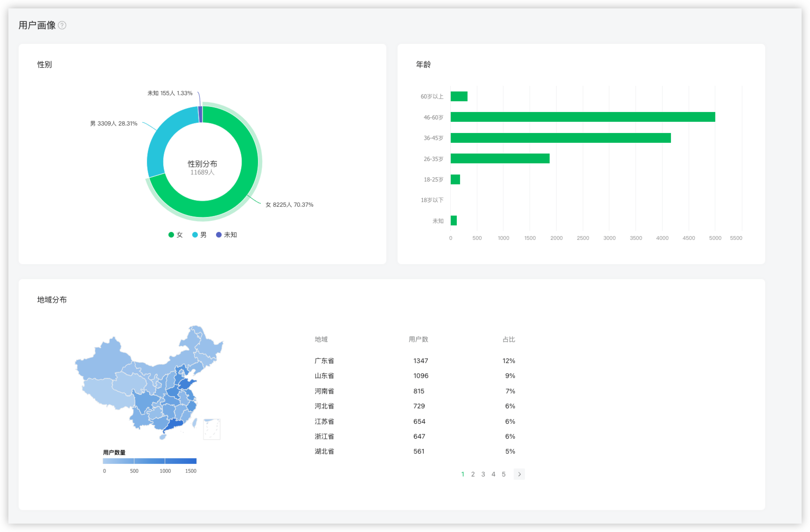Jump to page 5 of region list
Screen dimensions: 810x532
pyautogui.click(x=503, y=474)
